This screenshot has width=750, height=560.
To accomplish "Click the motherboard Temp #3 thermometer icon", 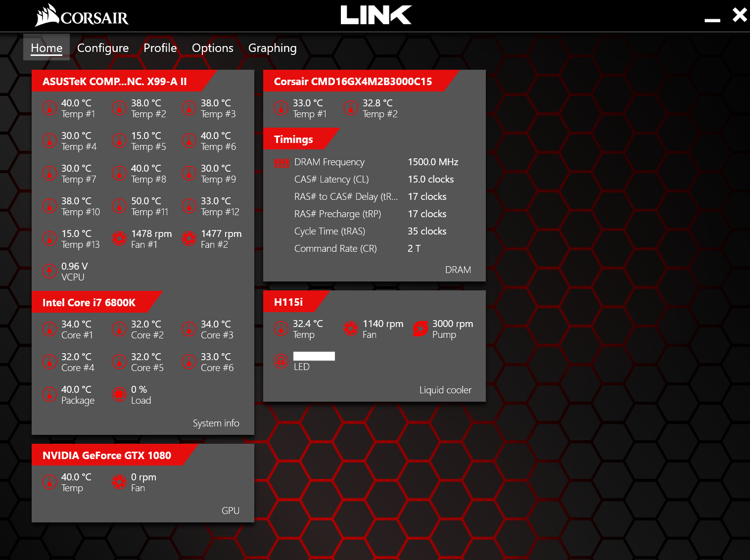I will (x=189, y=108).
